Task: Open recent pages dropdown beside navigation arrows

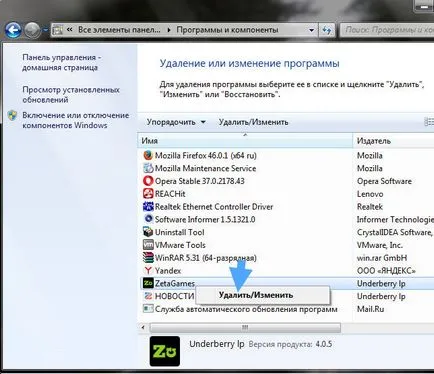Action: click(45, 30)
